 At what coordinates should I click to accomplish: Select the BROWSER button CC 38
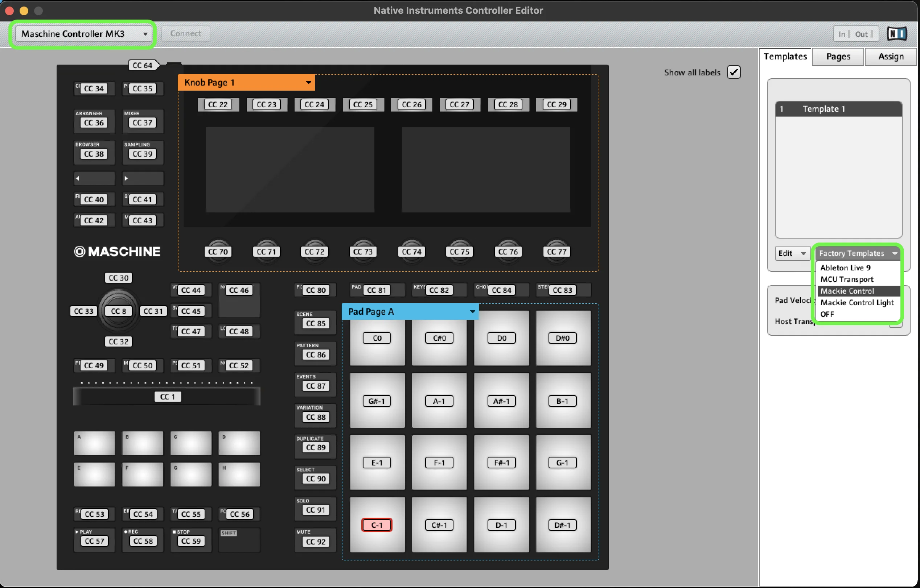94,152
